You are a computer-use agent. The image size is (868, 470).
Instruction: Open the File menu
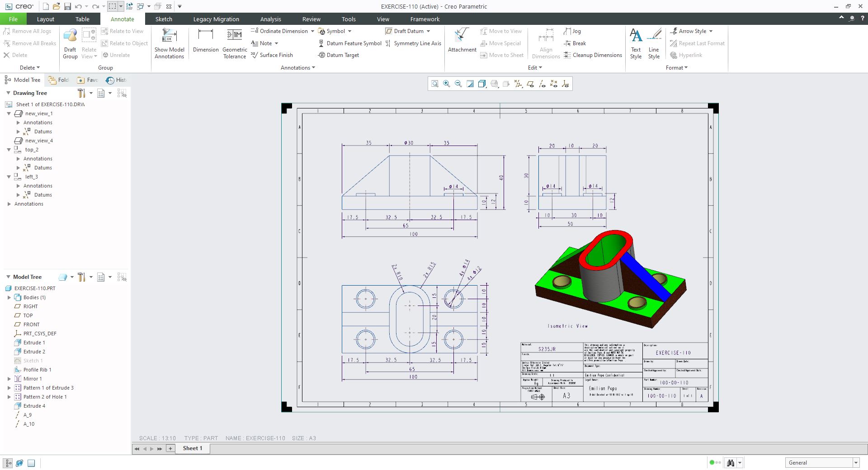[13, 19]
